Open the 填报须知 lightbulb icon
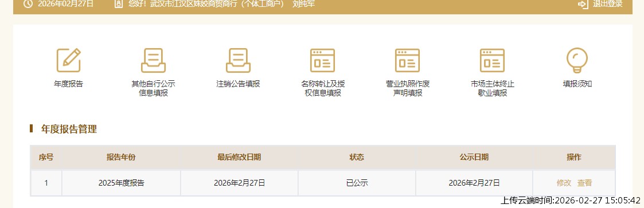Viewport: 644px width, 208px height. tap(577, 60)
